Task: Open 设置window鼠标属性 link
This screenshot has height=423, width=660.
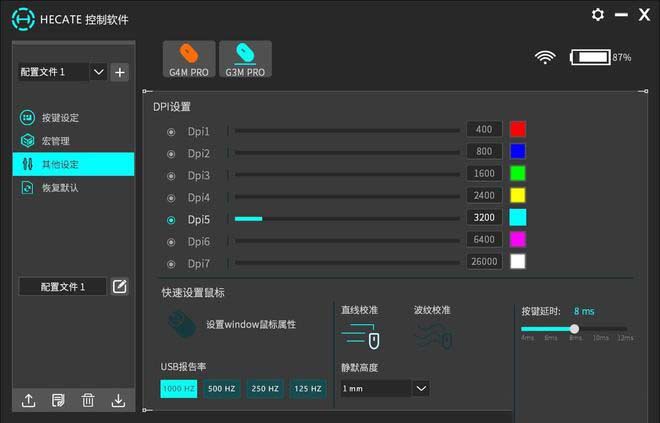Action: coord(251,325)
